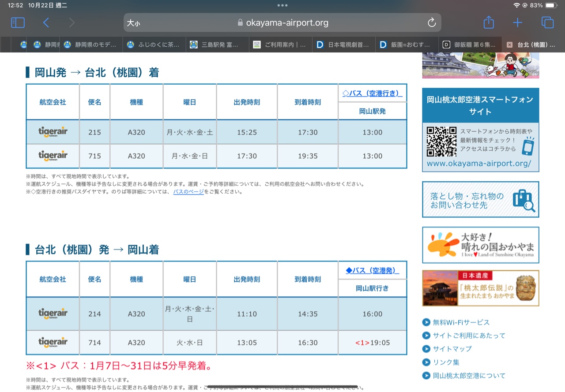Click the www.okayama-airport.org smartphone site link
565x392 pixels.
479,164
